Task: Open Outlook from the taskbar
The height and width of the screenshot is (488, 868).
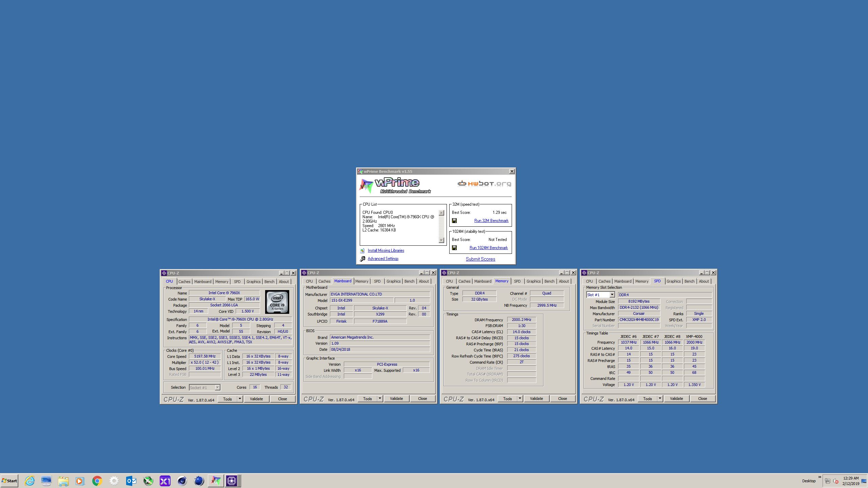Action: click(131, 481)
